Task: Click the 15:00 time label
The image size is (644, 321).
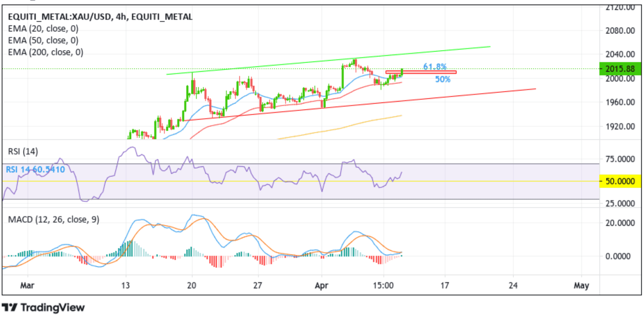Action: pyautogui.click(x=383, y=285)
